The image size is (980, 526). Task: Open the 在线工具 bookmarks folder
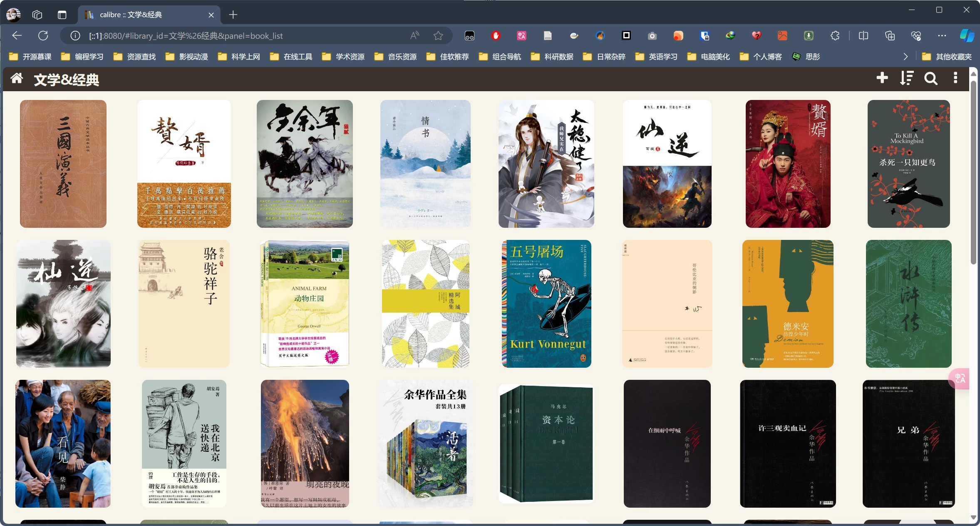291,57
